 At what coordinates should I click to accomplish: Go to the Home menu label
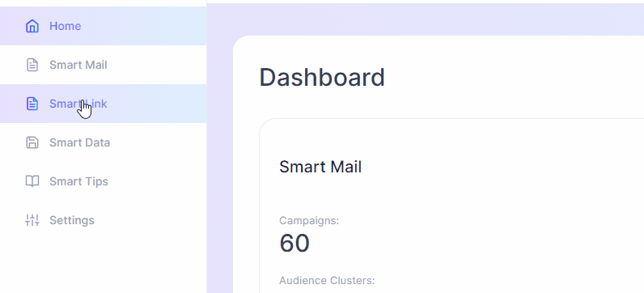point(66,26)
